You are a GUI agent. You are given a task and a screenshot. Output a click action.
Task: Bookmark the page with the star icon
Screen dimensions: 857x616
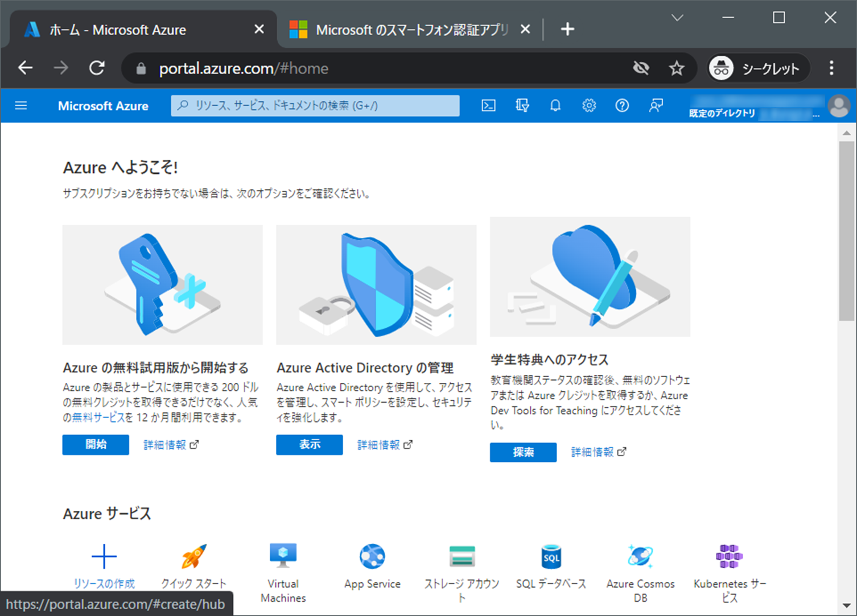[x=676, y=69]
